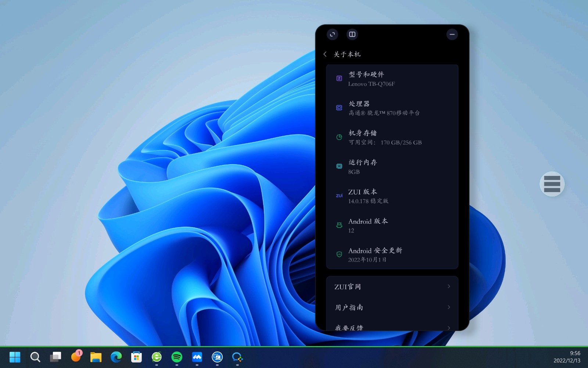588x368 pixels.
Task: Open the chat bubble app in the taskbar
Action: 237,357
